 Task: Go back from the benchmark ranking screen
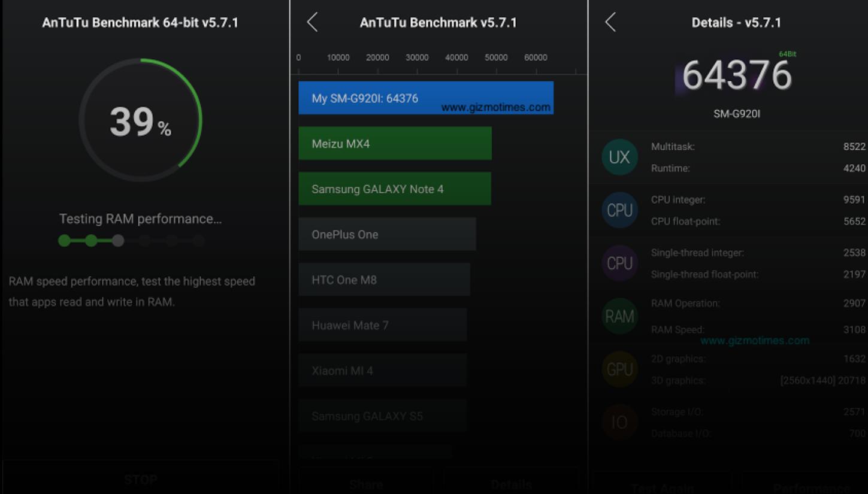coord(312,23)
